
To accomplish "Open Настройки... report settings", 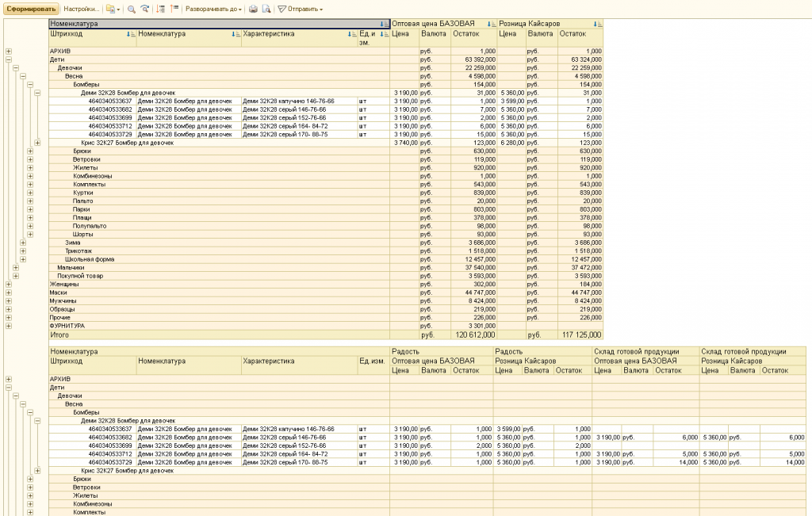I will click(x=82, y=9).
